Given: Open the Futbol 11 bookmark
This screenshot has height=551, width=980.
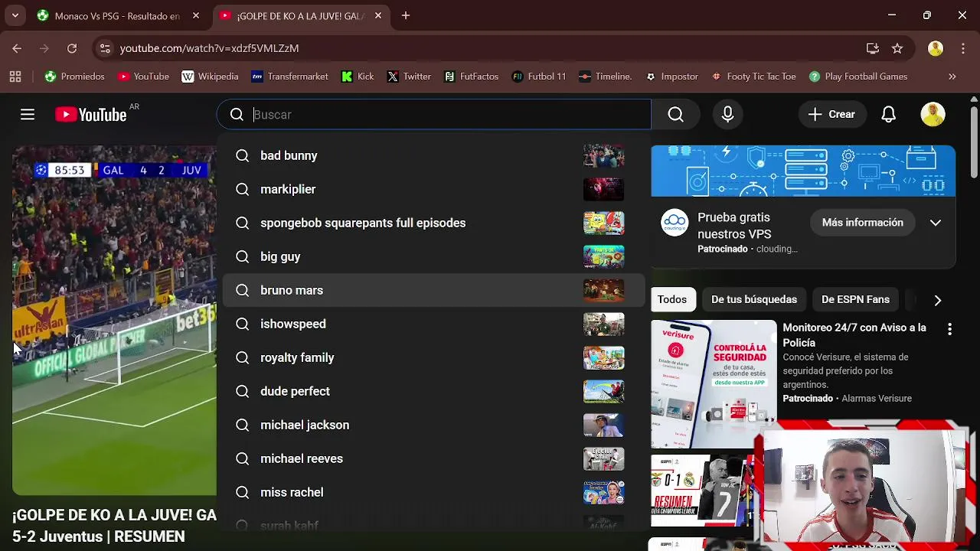Looking at the screenshot, I should point(539,77).
